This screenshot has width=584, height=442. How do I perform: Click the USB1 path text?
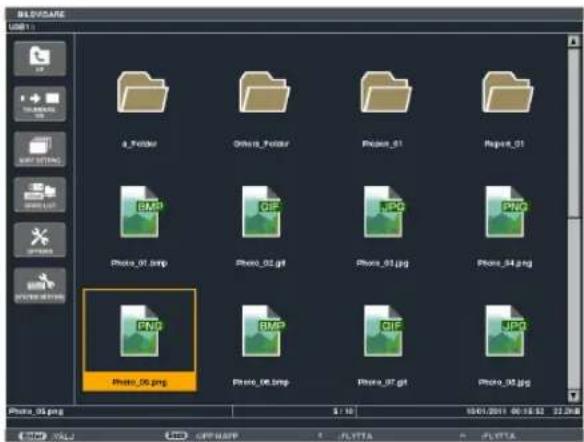click(x=21, y=27)
